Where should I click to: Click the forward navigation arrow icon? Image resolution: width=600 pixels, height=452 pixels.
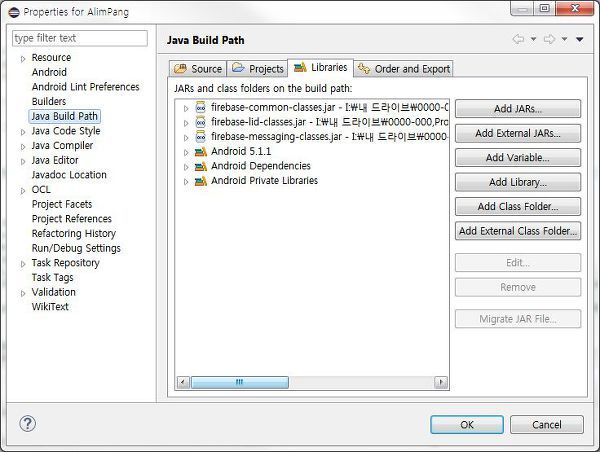click(549, 39)
